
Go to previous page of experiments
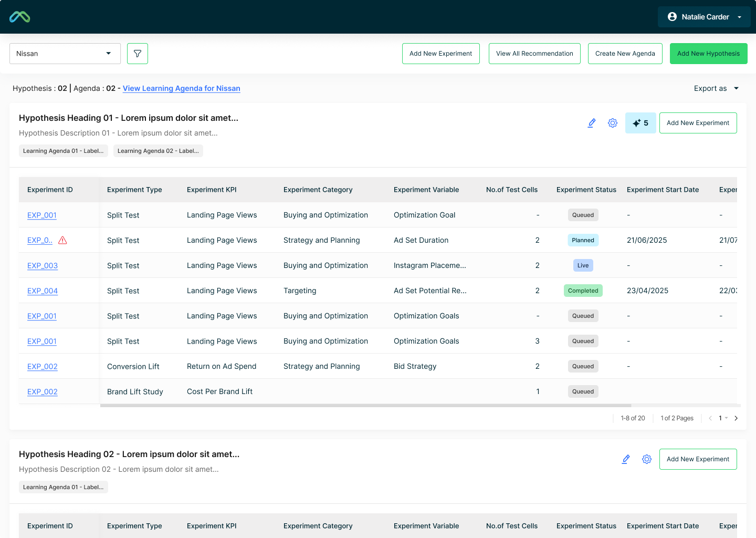[710, 418]
